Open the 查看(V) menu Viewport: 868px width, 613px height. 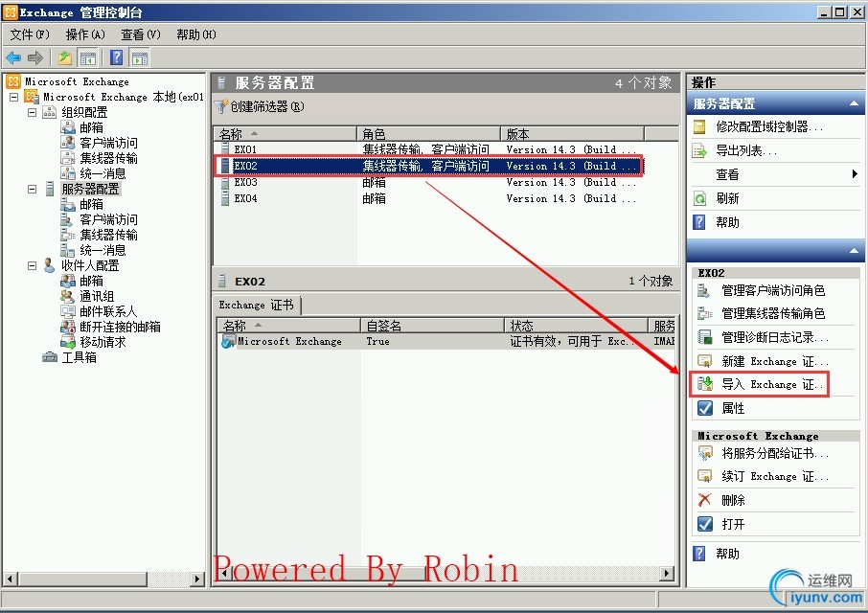(x=141, y=34)
